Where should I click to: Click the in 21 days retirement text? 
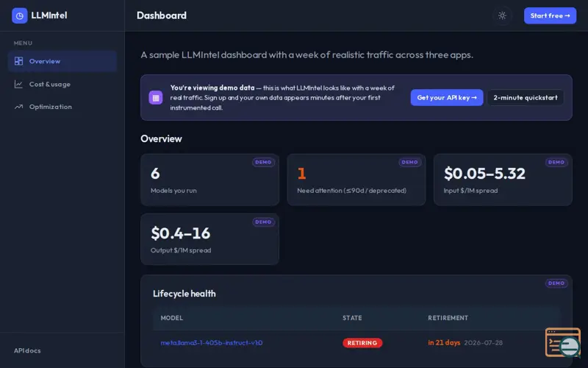coord(444,342)
